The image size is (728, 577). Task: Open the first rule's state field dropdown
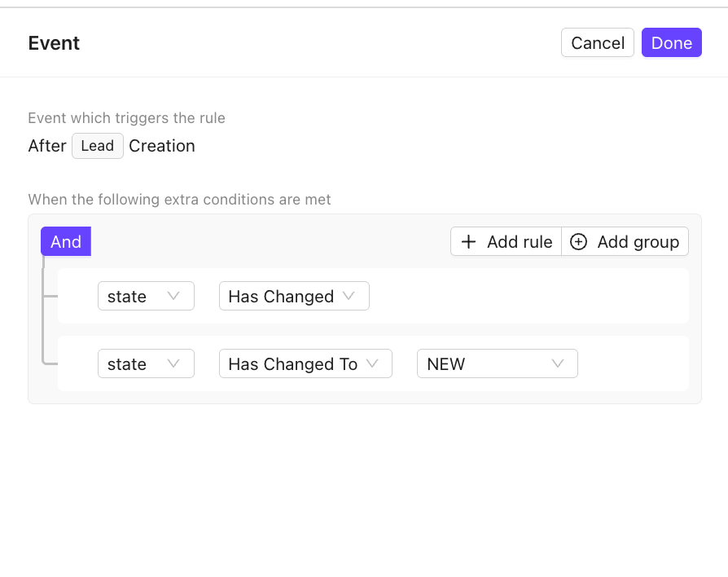(x=146, y=297)
